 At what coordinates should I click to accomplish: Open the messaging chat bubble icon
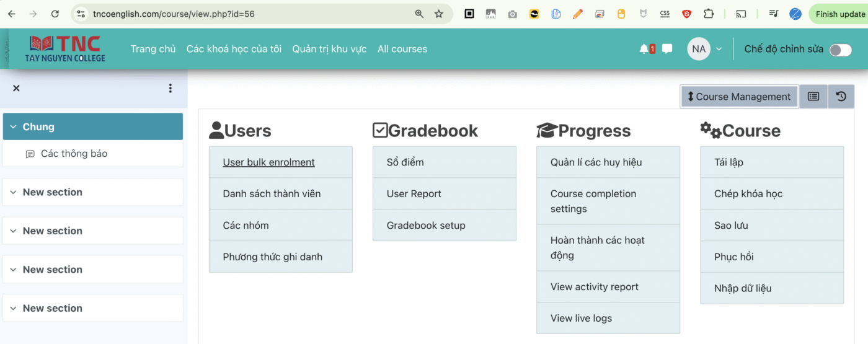667,49
